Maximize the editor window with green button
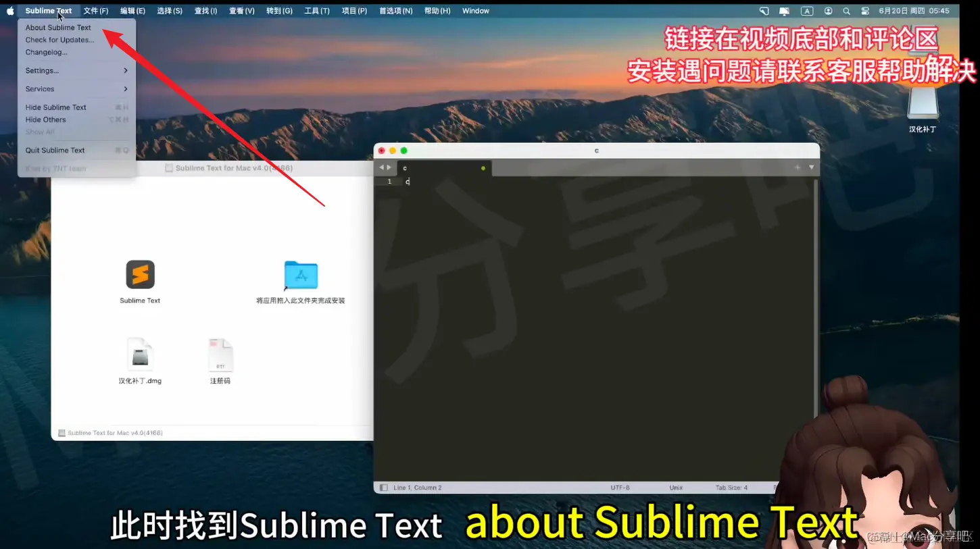Viewport: 980px width, 549px height. (404, 151)
